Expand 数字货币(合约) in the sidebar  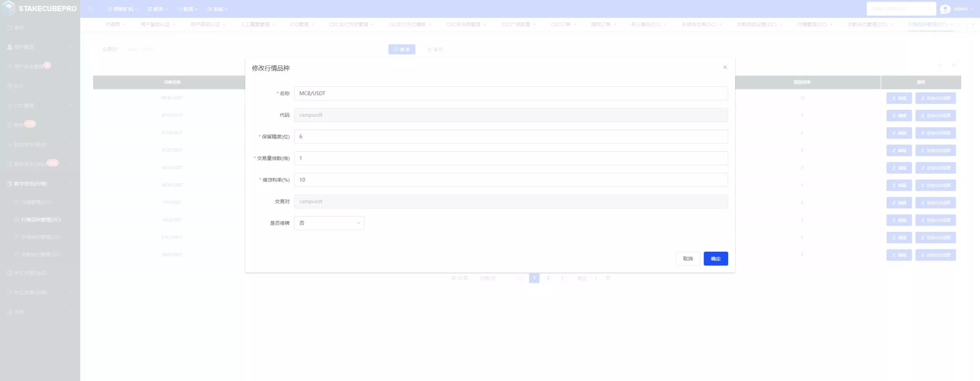(x=40, y=164)
